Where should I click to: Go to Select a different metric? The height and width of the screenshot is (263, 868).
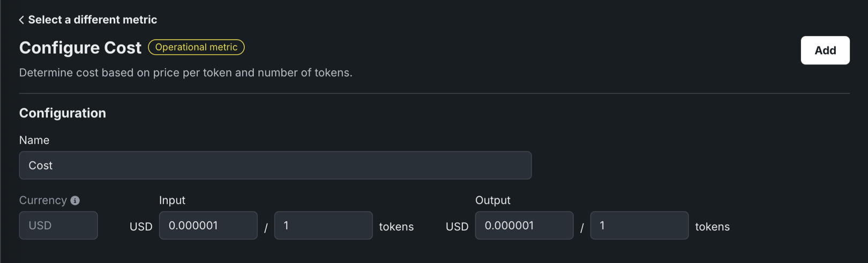(92, 20)
